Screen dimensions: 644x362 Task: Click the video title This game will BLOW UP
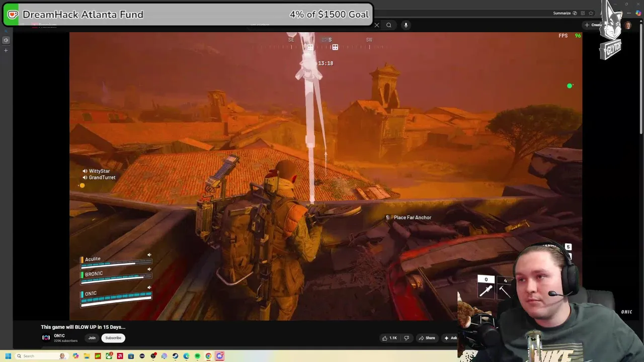(83, 327)
